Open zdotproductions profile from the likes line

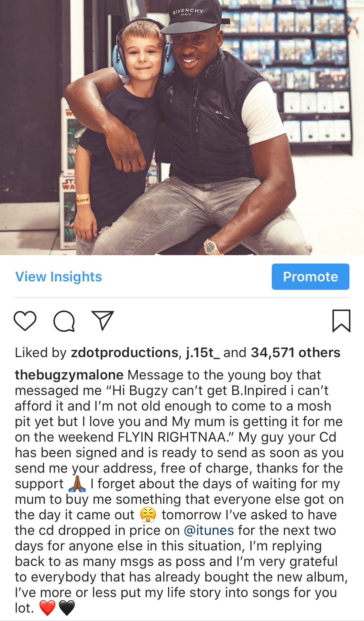coord(125,353)
